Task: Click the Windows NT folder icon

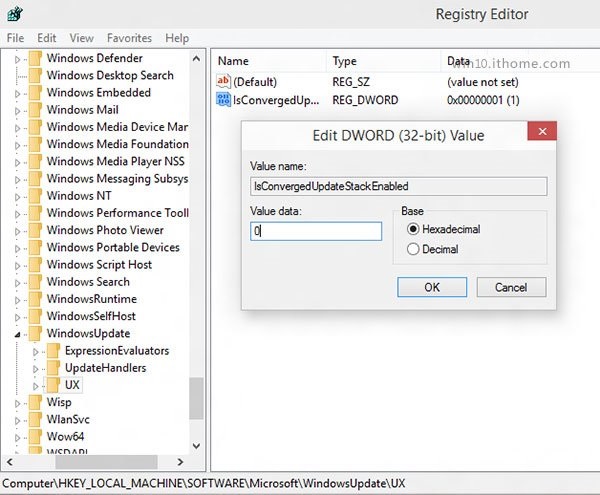Action: click(35, 196)
